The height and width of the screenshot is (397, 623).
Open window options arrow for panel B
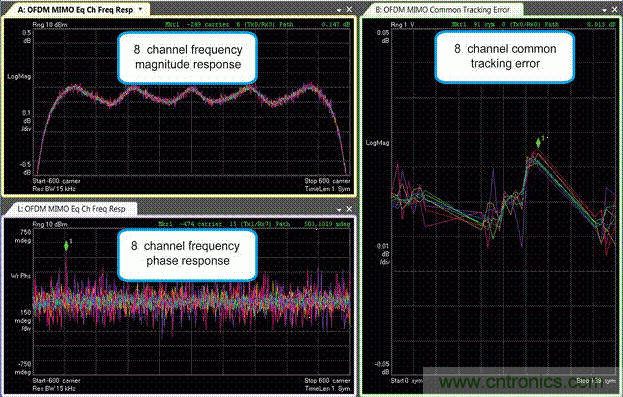coord(604,10)
